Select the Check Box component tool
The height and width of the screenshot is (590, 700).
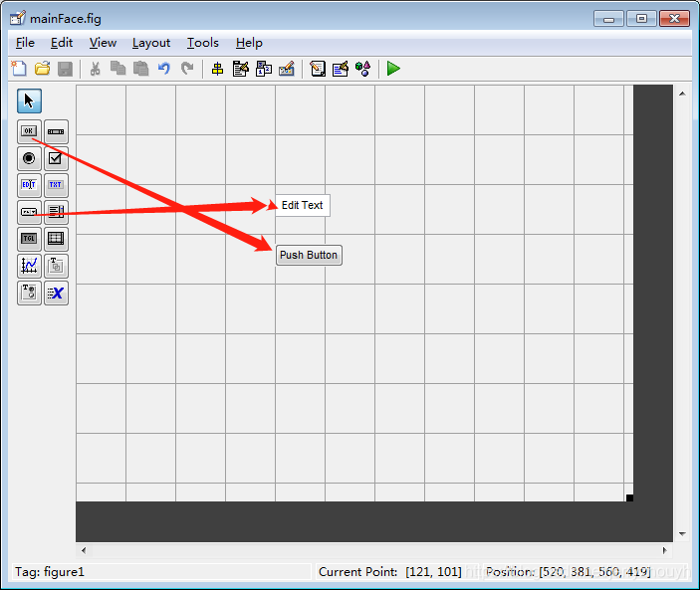56,158
